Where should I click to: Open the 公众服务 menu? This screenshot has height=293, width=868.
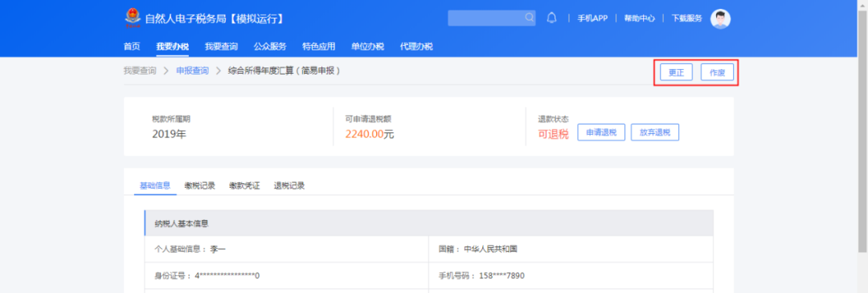tap(270, 47)
